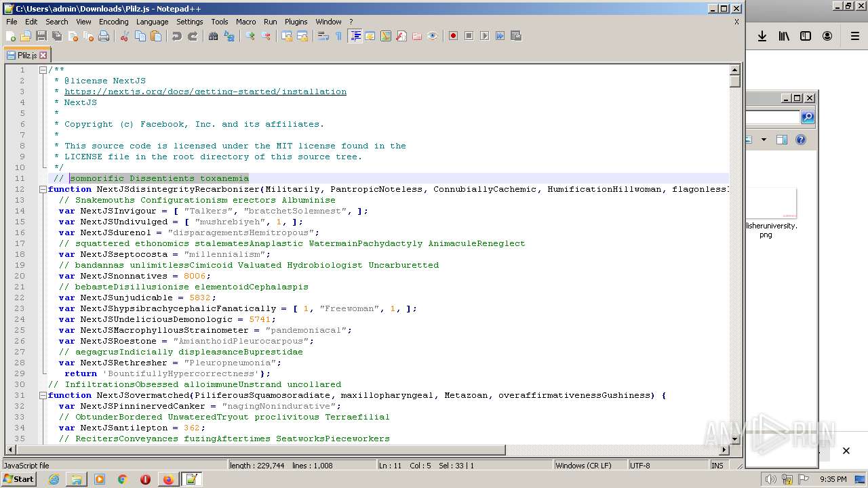
Task: Zoom out using the toolbar icon
Action: [266, 36]
